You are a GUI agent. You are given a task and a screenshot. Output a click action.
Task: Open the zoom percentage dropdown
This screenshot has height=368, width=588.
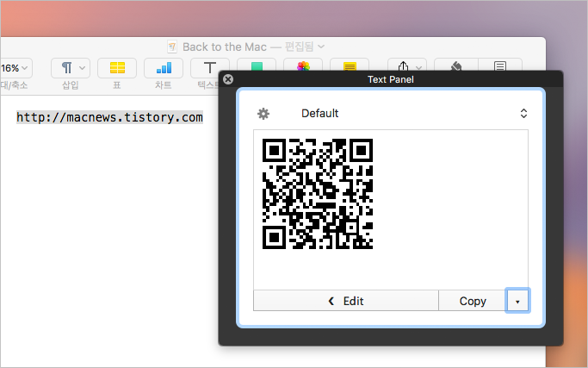[15, 68]
